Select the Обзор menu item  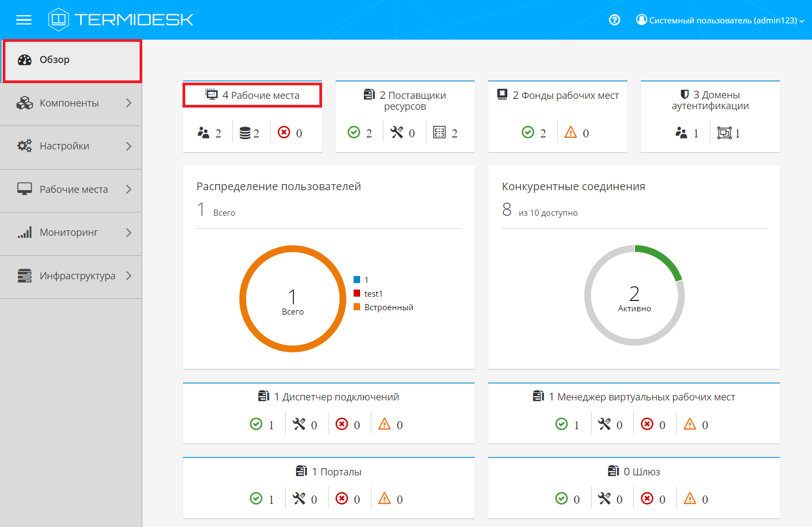54,60
